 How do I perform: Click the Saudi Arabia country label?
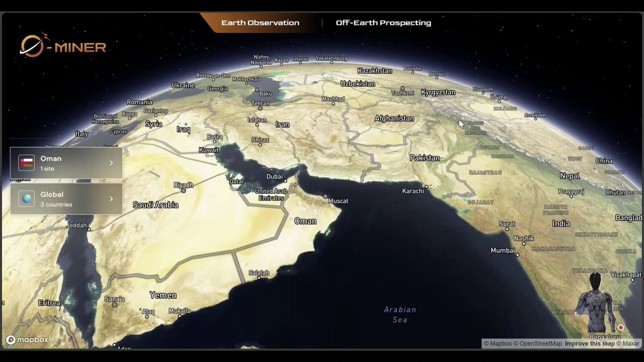point(156,205)
